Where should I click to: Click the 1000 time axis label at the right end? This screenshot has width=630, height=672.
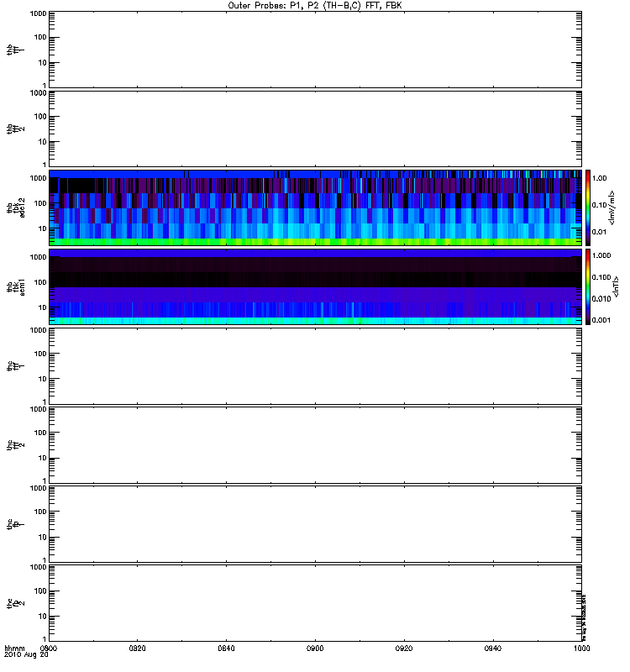pos(581,648)
